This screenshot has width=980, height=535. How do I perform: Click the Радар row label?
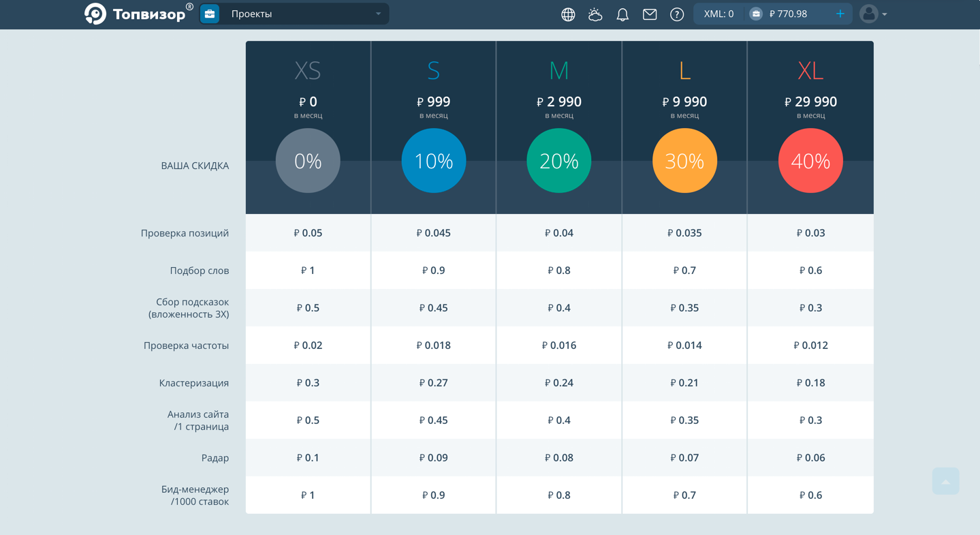215,458
